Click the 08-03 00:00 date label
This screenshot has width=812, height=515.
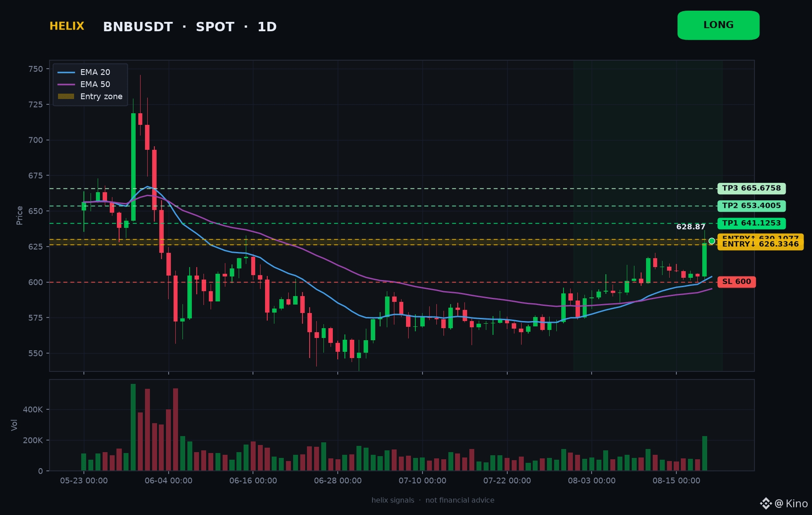pos(592,481)
